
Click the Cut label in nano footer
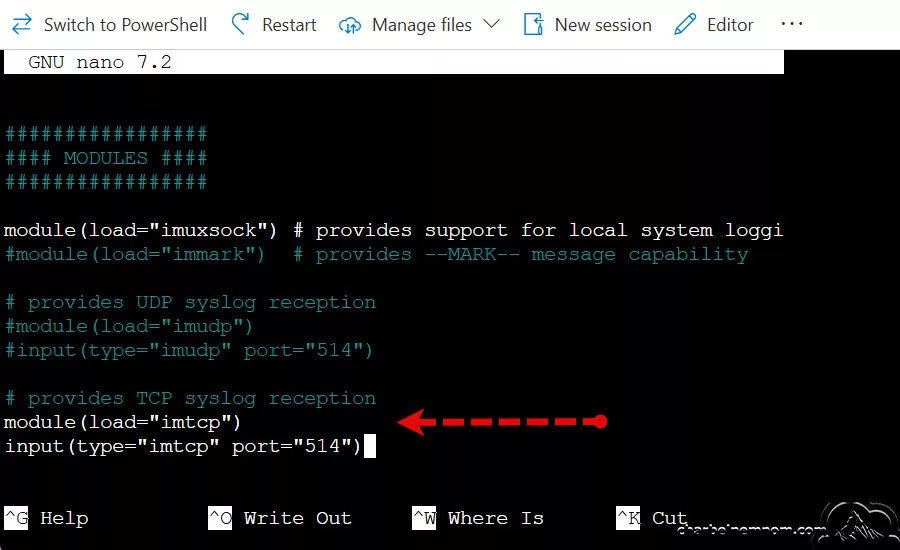coord(669,518)
